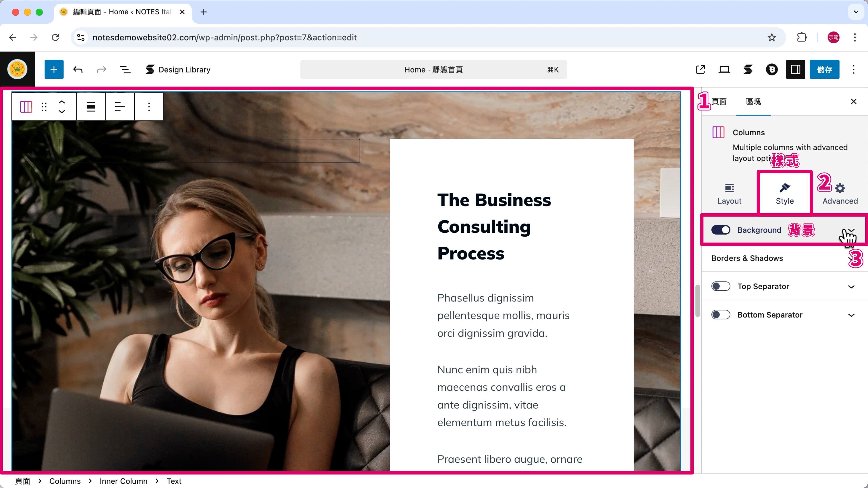Enable the Top Separator toggle
Viewport: 868px width, 488px height.
[x=721, y=286]
